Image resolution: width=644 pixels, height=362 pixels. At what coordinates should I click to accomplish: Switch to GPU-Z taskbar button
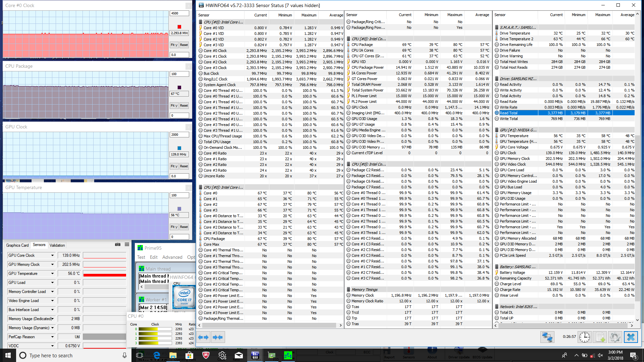pos(272,355)
